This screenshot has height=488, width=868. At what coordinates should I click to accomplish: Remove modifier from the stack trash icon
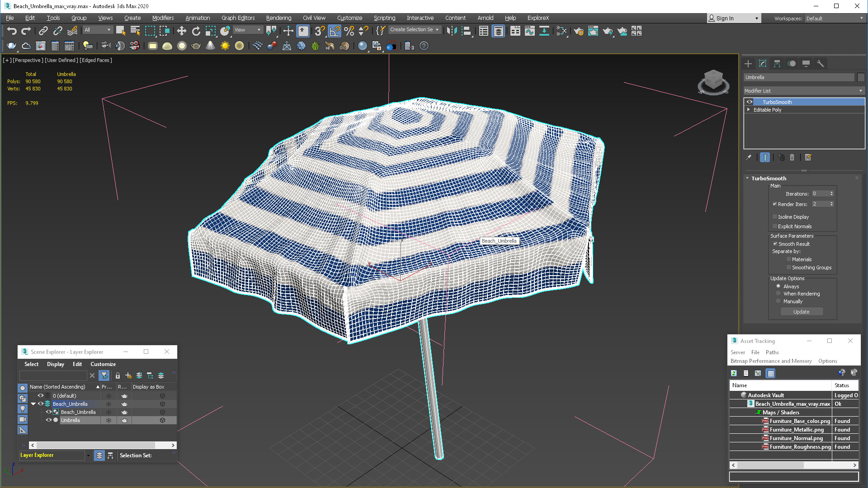point(792,157)
